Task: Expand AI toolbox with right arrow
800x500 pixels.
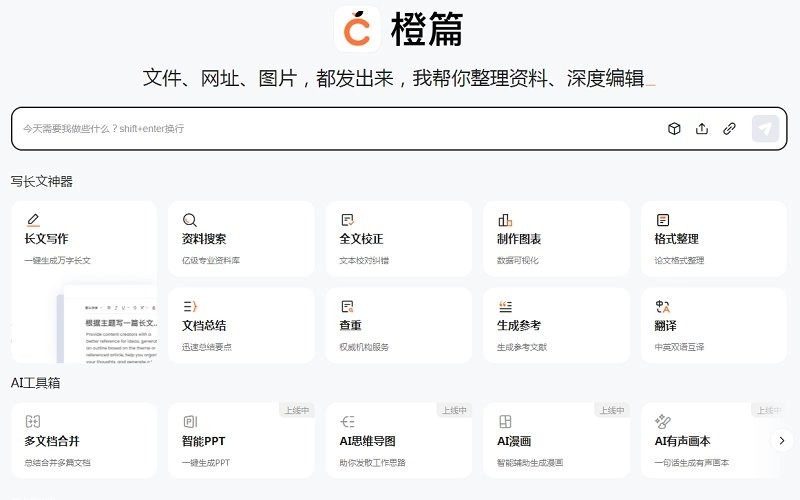Action: [x=783, y=440]
